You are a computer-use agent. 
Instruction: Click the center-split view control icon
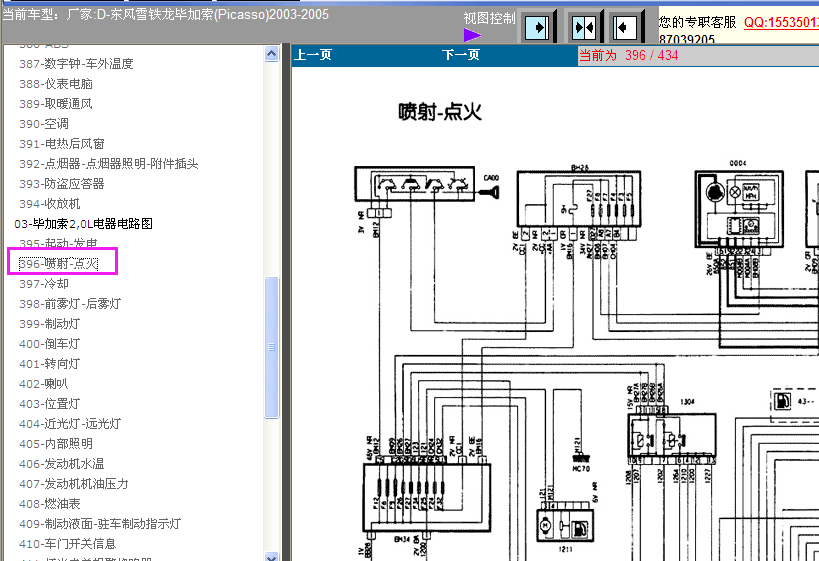tap(583, 27)
